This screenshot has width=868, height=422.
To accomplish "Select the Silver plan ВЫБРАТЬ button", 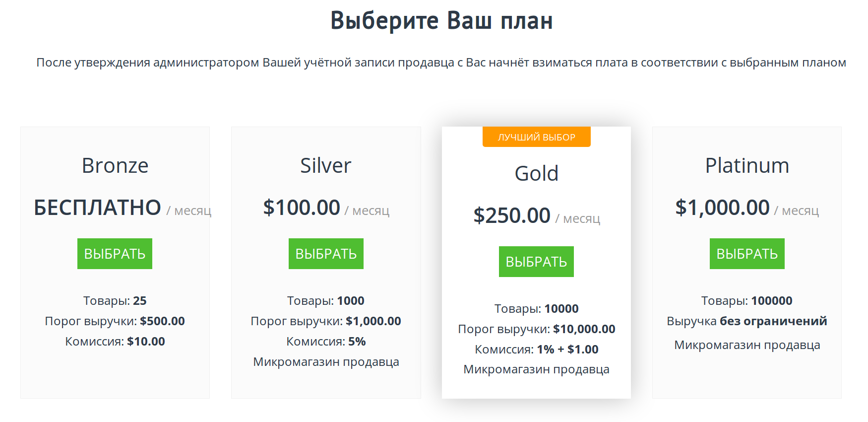I will tap(326, 254).
